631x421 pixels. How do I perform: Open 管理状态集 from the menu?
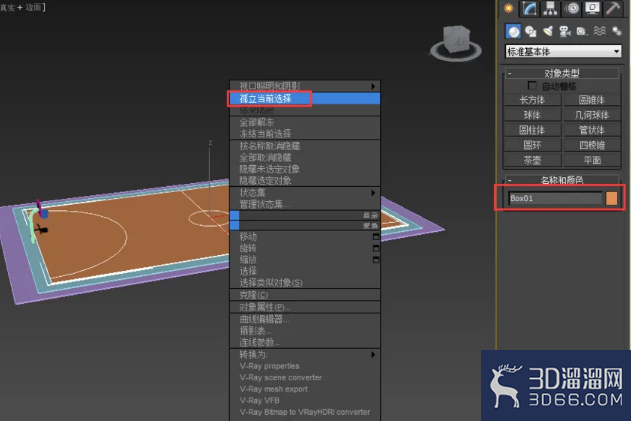[305, 204]
